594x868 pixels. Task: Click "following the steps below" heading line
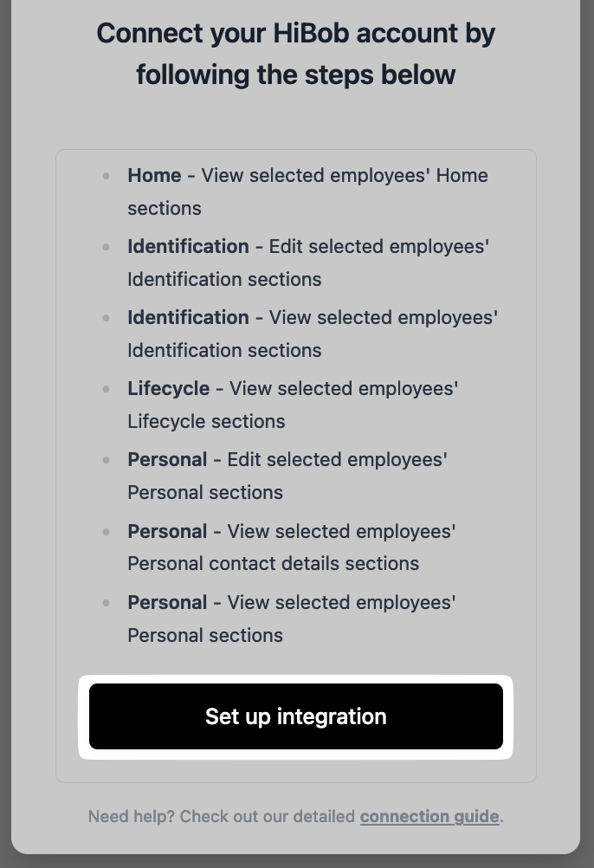pyautogui.click(x=295, y=74)
